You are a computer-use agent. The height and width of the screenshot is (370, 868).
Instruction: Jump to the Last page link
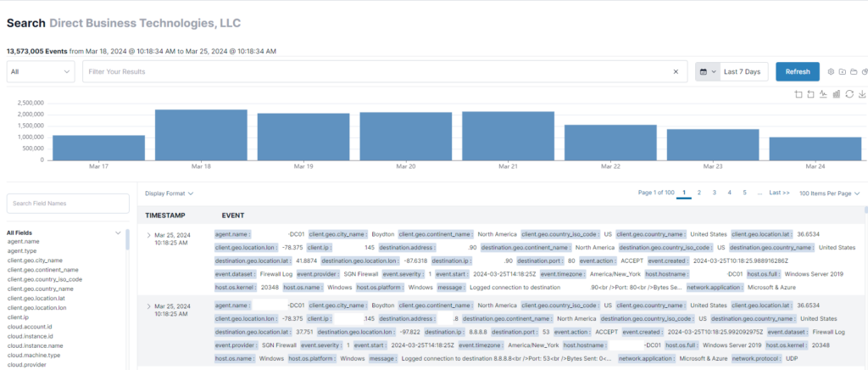point(778,193)
